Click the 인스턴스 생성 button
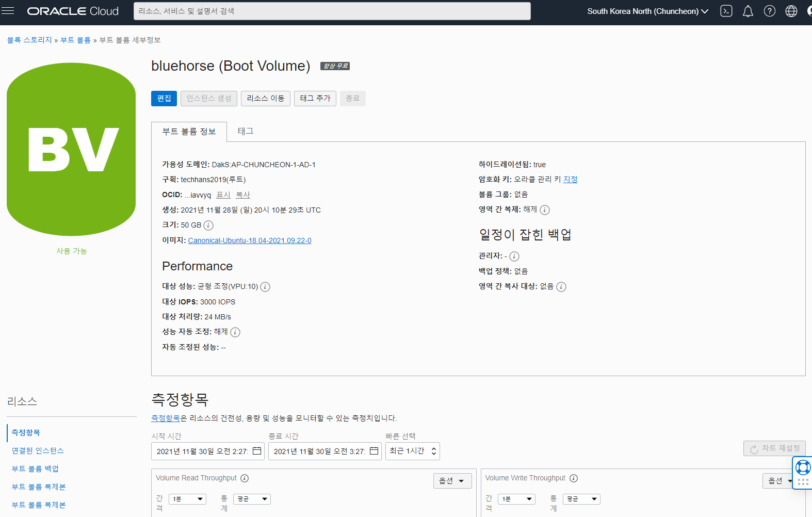The image size is (812, 517). (209, 99)
